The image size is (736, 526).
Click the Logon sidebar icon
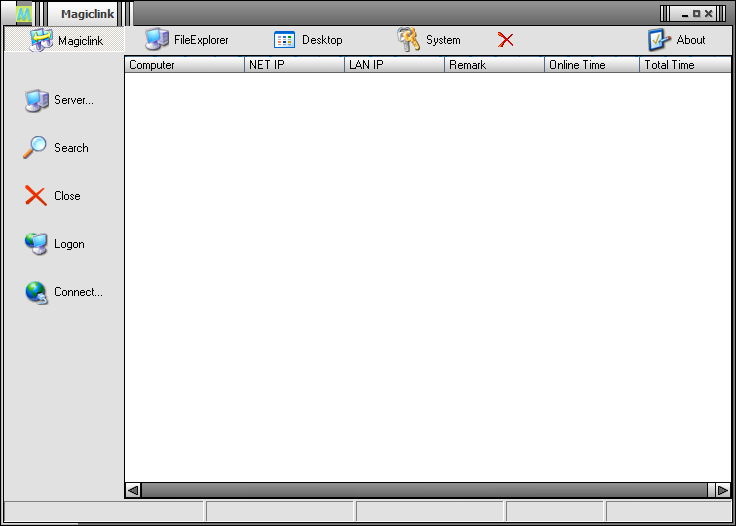36,244
